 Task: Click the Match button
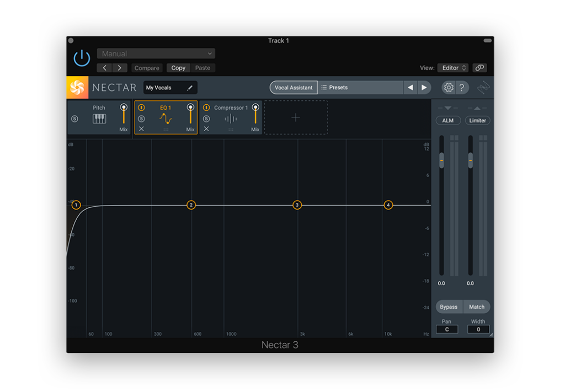tap(476, 307)
